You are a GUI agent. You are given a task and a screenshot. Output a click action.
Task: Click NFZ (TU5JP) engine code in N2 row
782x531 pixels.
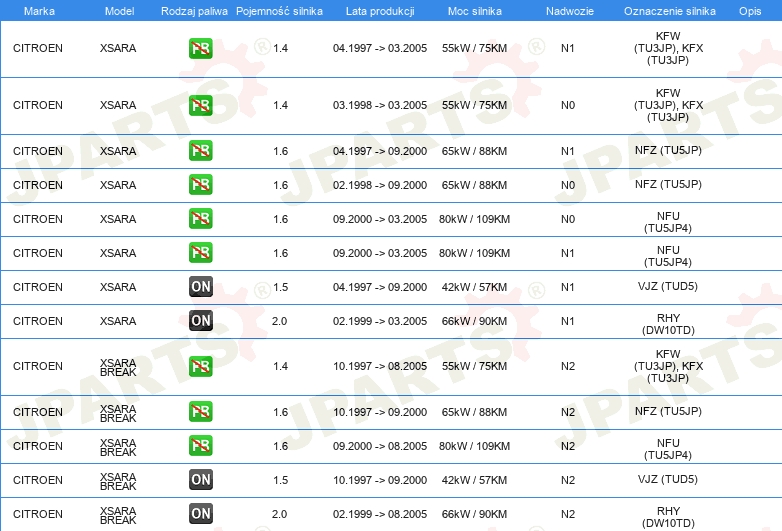668,411
